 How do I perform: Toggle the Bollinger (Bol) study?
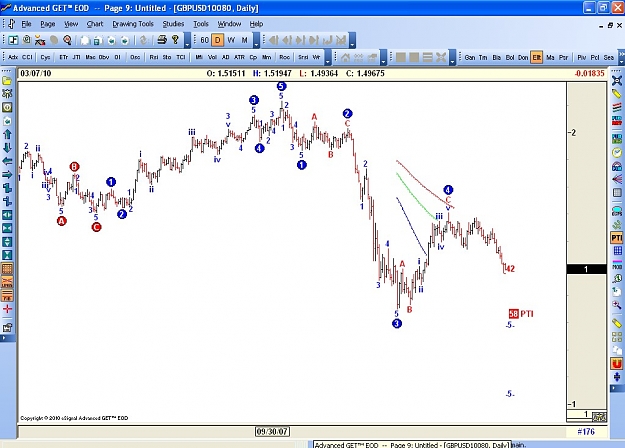point(510,57)
